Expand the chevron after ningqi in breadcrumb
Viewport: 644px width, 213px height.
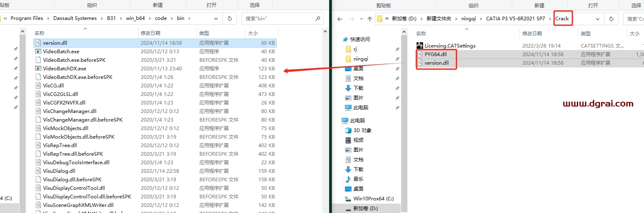(481, 19)
